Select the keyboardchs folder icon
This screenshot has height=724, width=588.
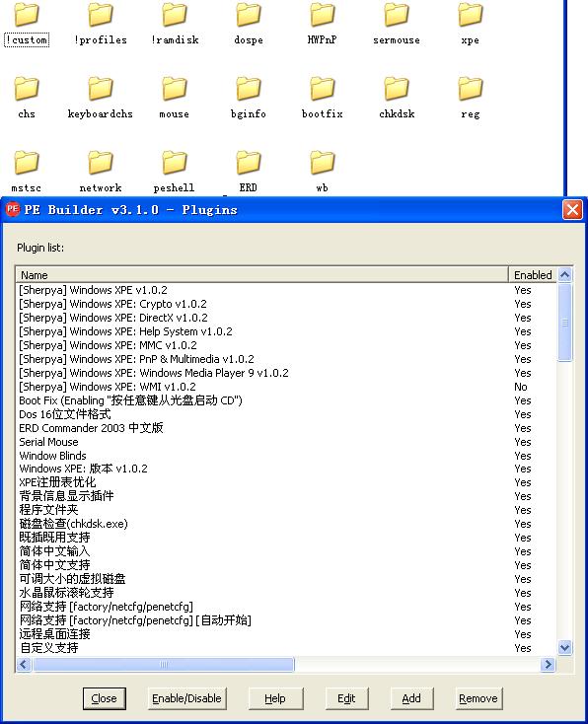(x=101, y=89)
